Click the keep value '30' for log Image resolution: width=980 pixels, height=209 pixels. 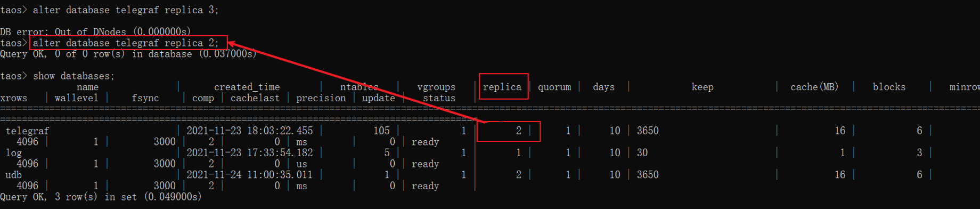(642, 153)
